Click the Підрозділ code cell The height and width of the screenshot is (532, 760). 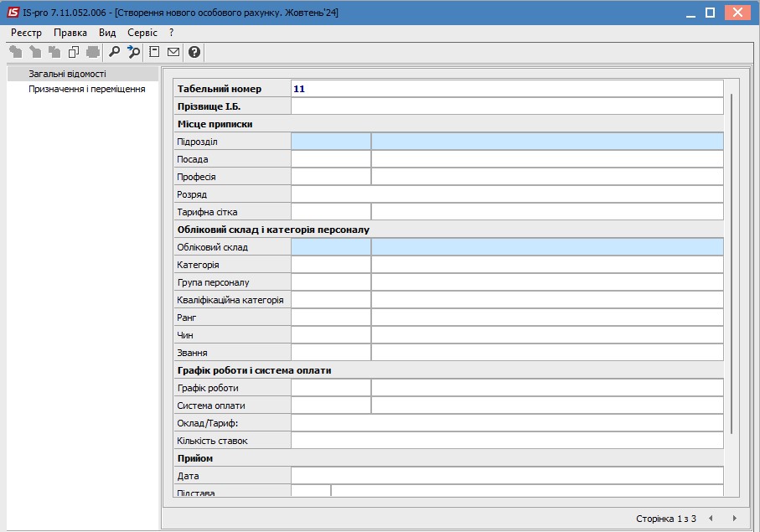point(331,142)
